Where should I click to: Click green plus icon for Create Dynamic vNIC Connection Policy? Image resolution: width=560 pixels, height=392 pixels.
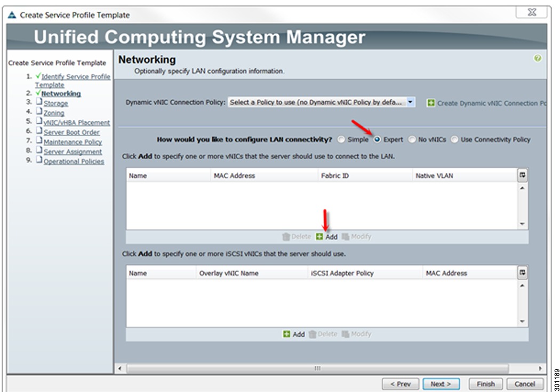pyautogui.click(x=431, y=103)
